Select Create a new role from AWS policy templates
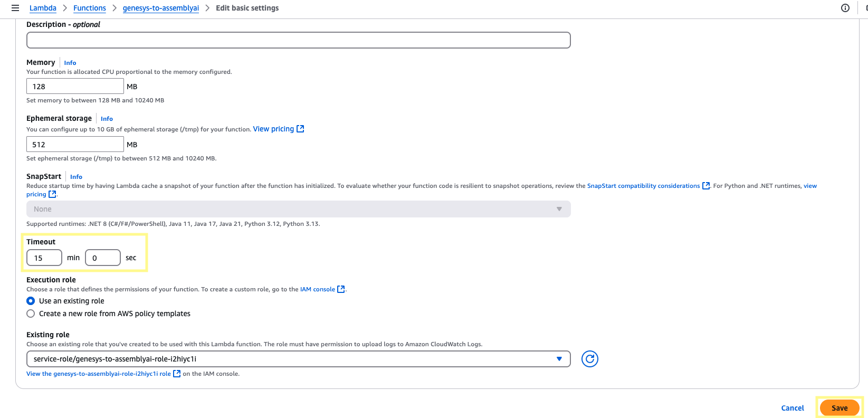 (x=31, y=313)
